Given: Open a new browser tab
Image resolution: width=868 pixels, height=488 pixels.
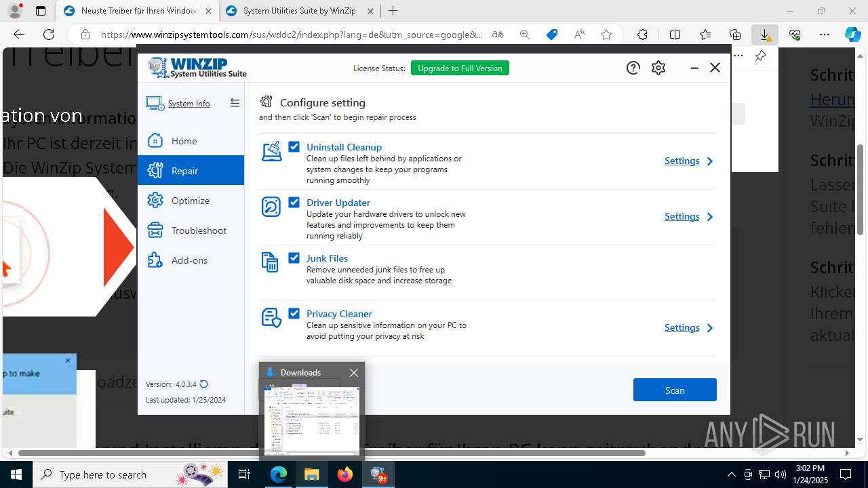Looking at the screenshot, I should pyautogui.click(x=393, y=11).
